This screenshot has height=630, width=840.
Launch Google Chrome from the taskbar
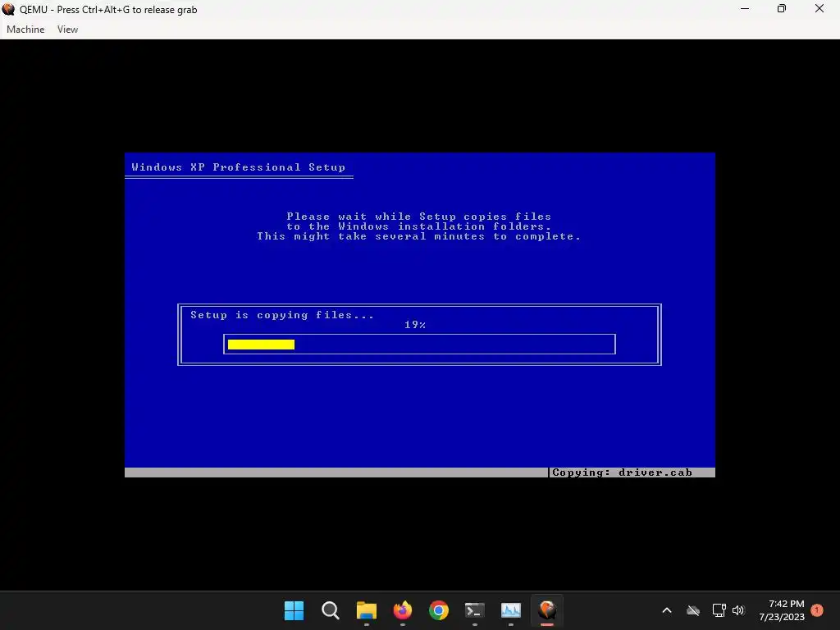(x=439, y=610)
